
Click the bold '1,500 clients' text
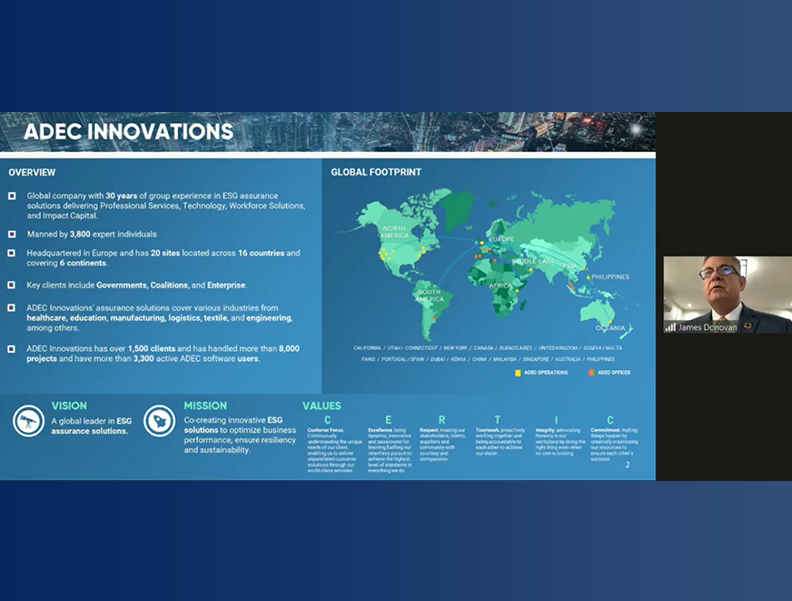(x=152, y=349)
